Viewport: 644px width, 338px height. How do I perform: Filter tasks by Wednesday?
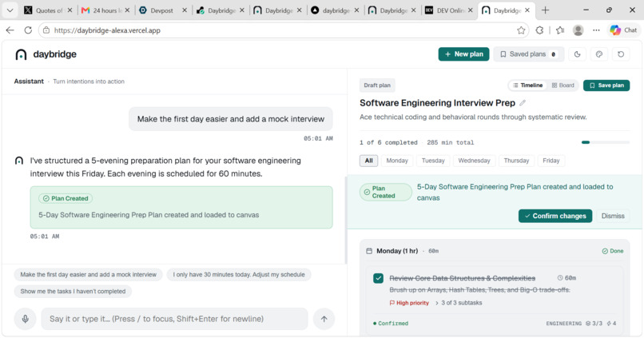point(475,161)
